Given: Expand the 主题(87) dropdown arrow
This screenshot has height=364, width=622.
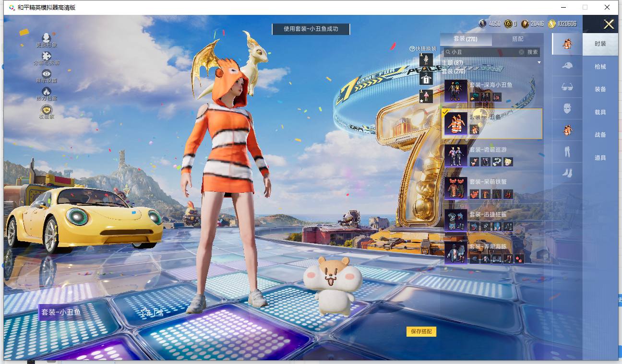Looking at the screenshot, I should pyautogui.click(x=539, y=63).
